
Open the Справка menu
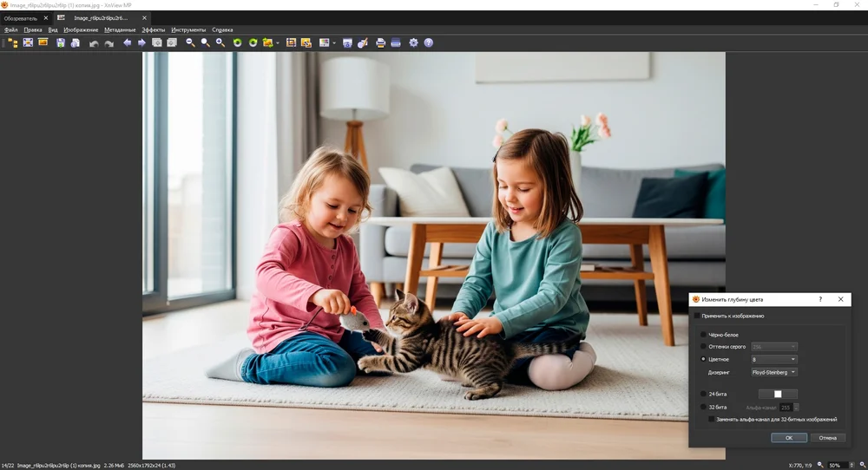click(x=222, y=29)
